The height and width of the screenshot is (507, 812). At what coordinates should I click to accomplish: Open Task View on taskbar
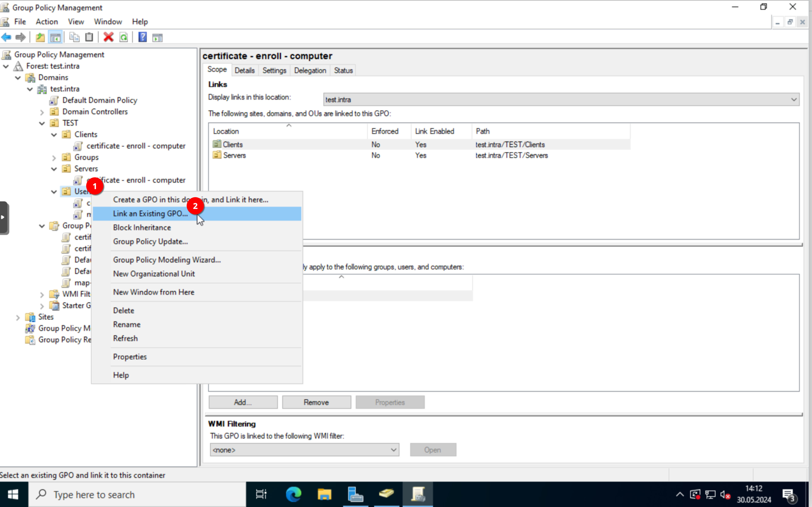pyautogui.click(x=261, y=494)
